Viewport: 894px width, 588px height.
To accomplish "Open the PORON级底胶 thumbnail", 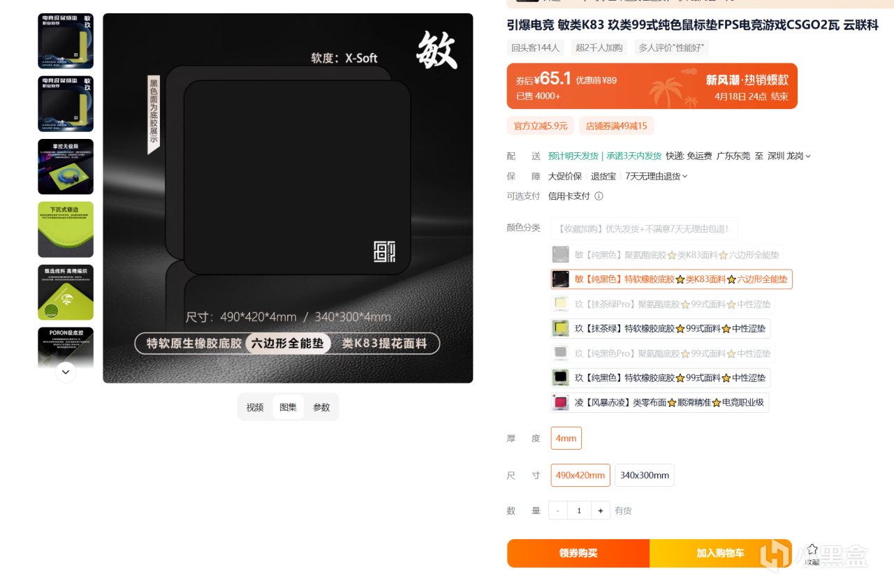I will [x=66, y=346].
